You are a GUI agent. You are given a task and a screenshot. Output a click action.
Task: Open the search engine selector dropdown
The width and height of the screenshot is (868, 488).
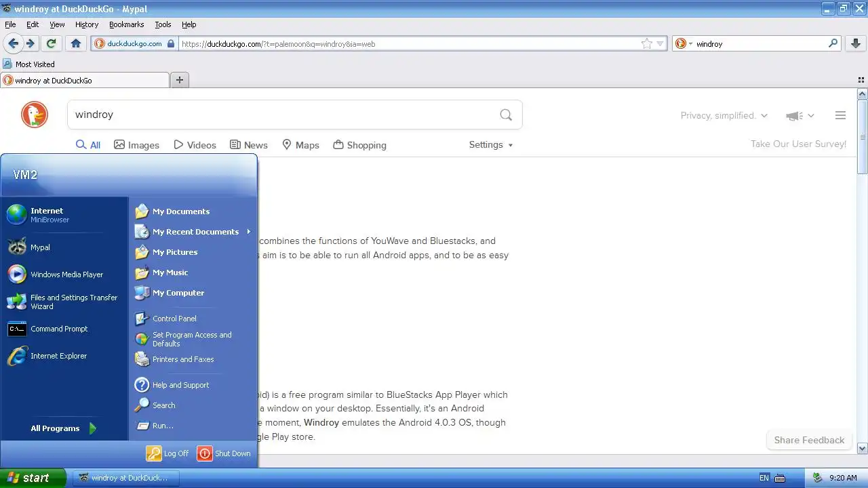tap(684, 43)
